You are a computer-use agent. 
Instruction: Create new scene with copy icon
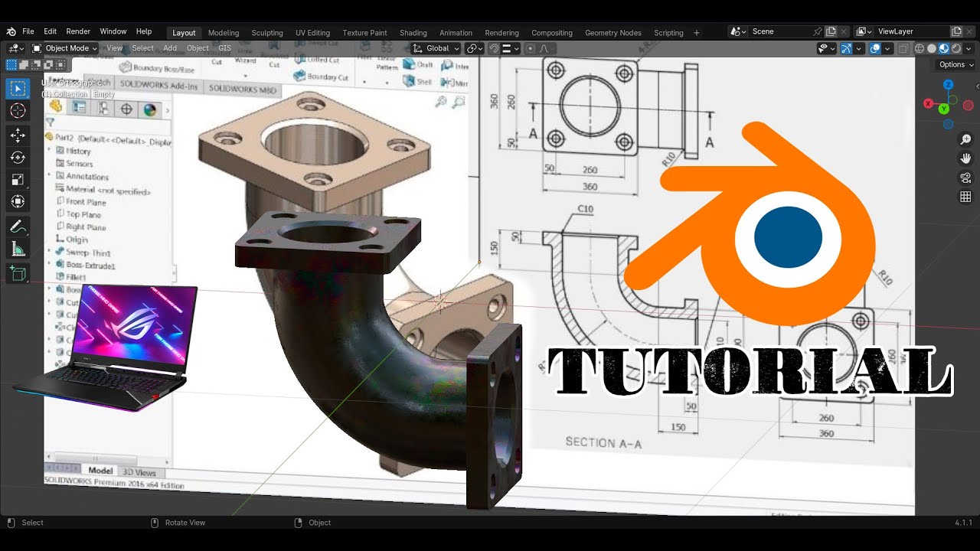(x=831, y=31)
